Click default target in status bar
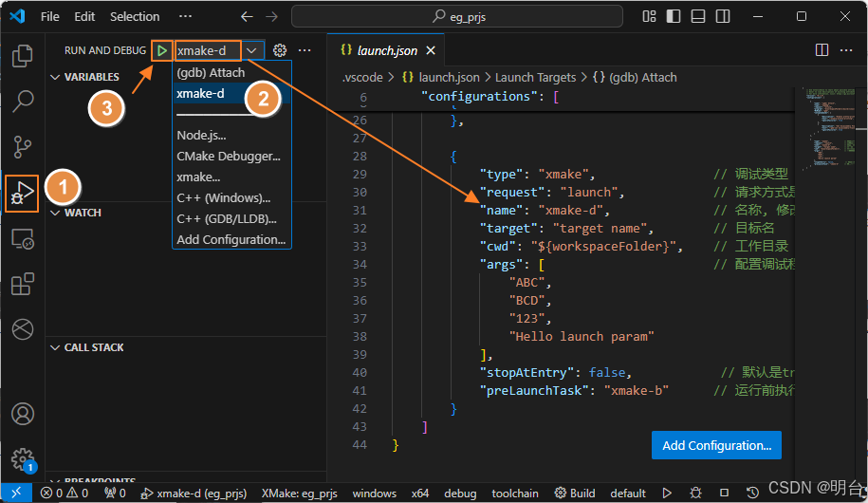 628,493
